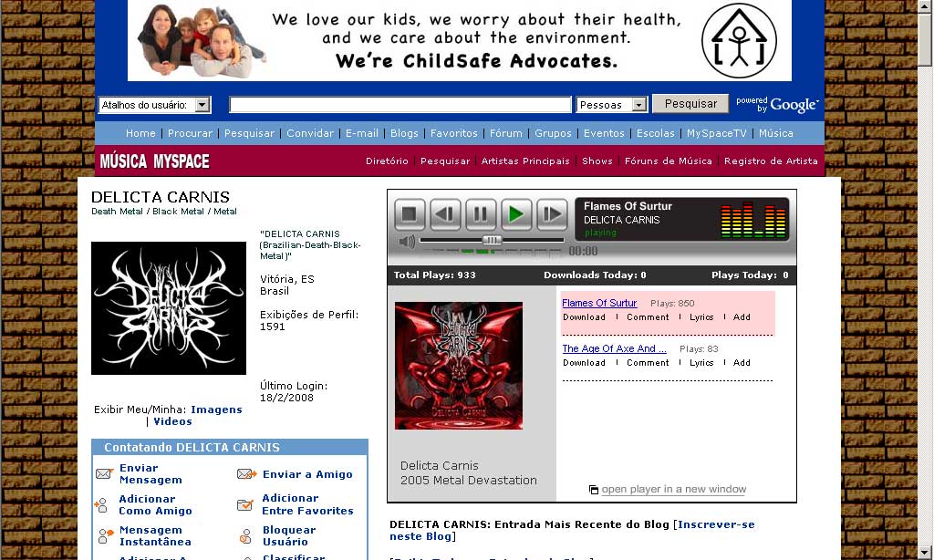Play The Age Of Axe And track
Viewport: 934px width, 560px height.
614,348
